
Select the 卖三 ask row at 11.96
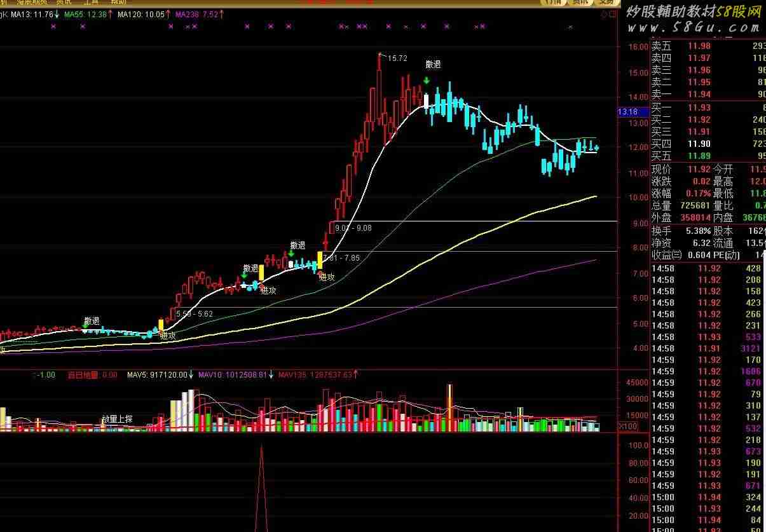point(708,70)
